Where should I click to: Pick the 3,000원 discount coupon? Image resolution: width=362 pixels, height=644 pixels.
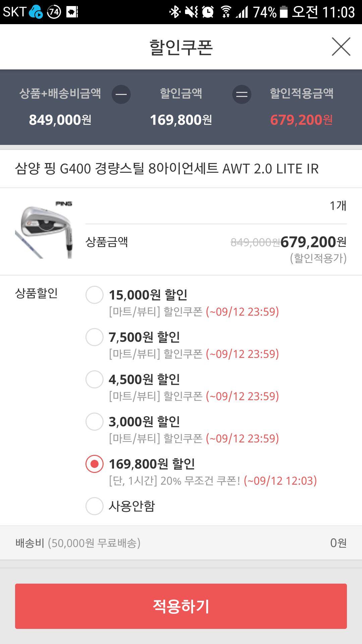click(95, 422)
